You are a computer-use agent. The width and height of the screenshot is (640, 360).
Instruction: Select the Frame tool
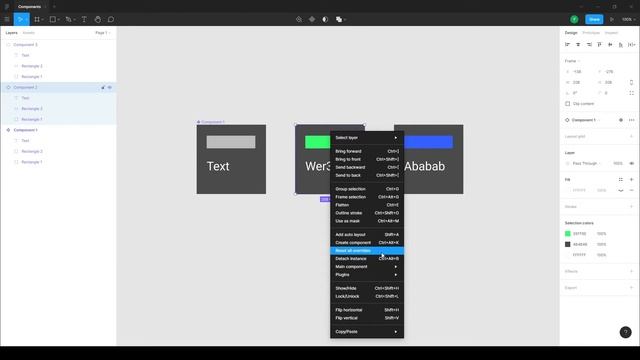(x=37, y=19)
